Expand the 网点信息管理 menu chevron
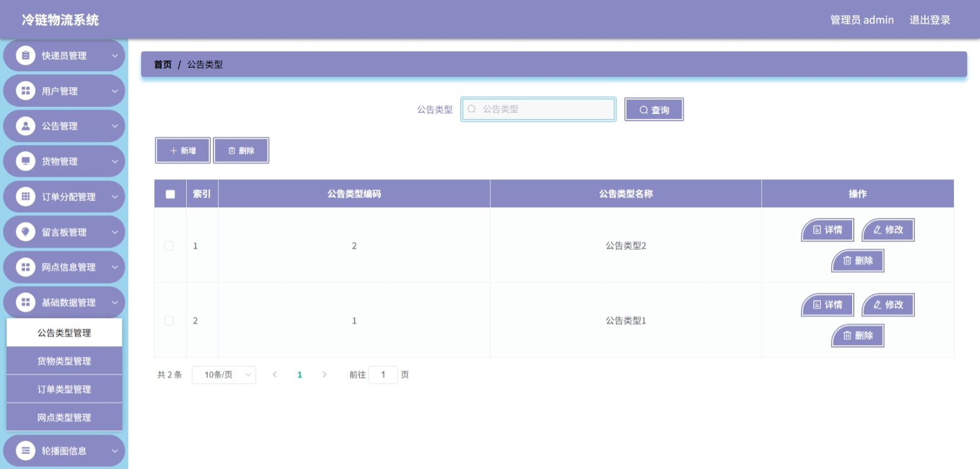 [x=115, y=267]
